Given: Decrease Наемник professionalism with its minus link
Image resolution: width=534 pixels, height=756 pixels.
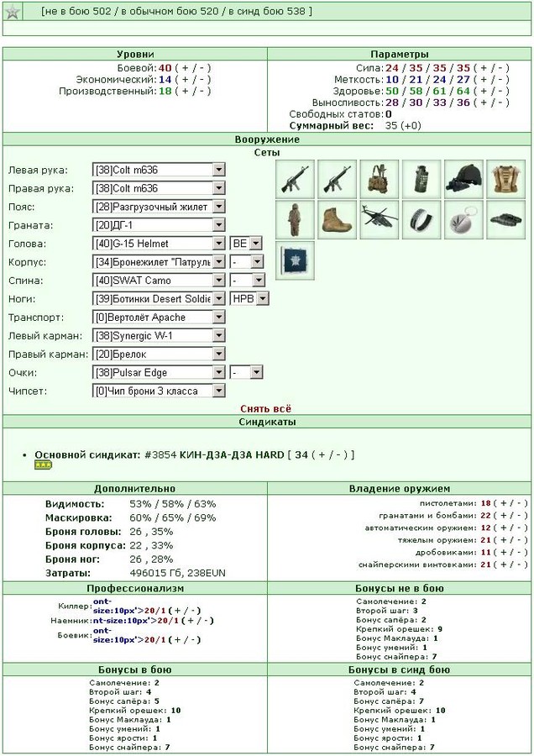Looking at the screenshot, I should [205, 621].
